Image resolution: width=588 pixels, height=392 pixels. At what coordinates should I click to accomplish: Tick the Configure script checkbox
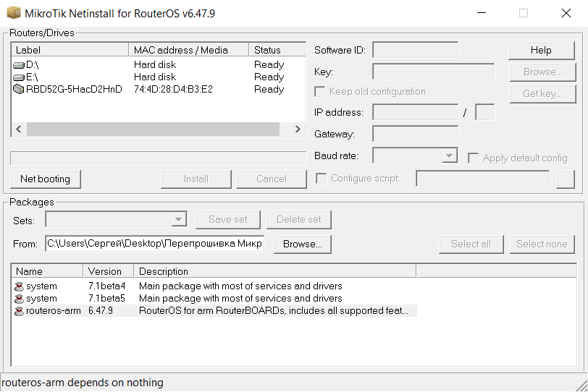pos(321,178)
